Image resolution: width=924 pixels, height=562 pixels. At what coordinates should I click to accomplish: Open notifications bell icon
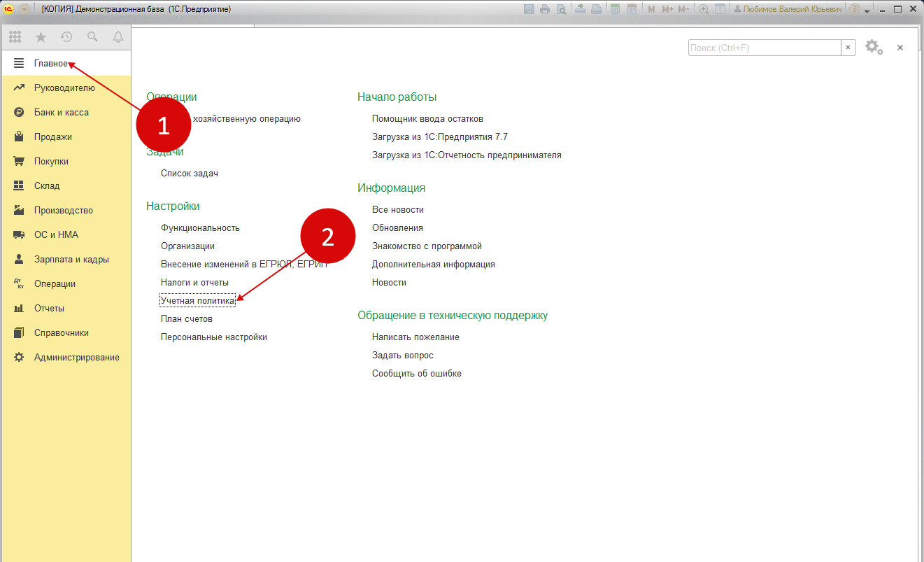pyautogui.click(x=118, y=37)
